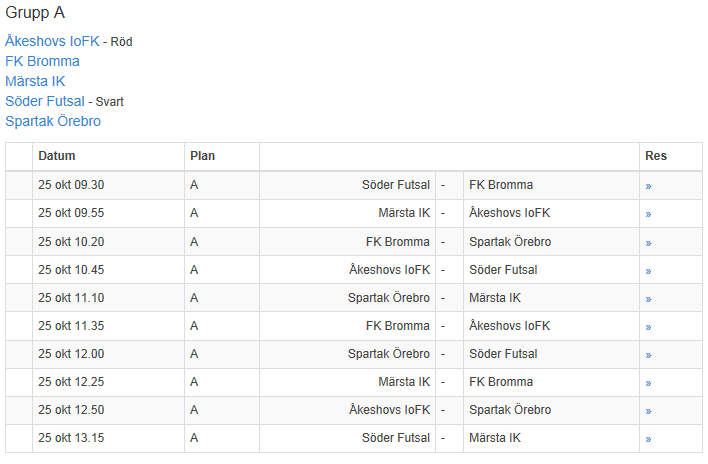Open Åkeshovs IoFK team link in group list

[52, 41]
